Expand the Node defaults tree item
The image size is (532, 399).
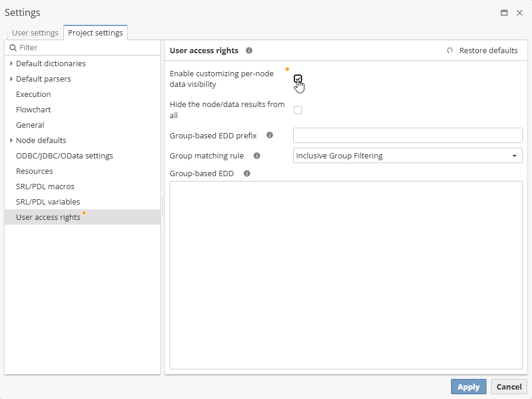[x=11, y=140]
